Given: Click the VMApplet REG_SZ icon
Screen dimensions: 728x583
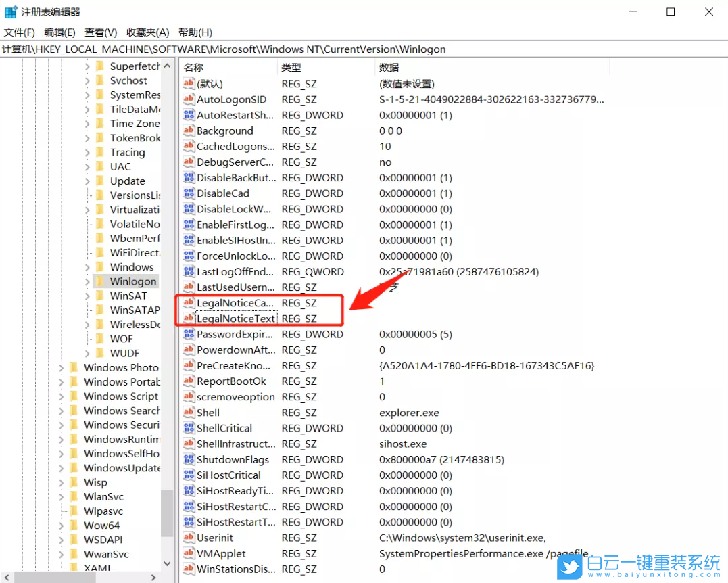Looking at the screenshot, I should point(189,553).
